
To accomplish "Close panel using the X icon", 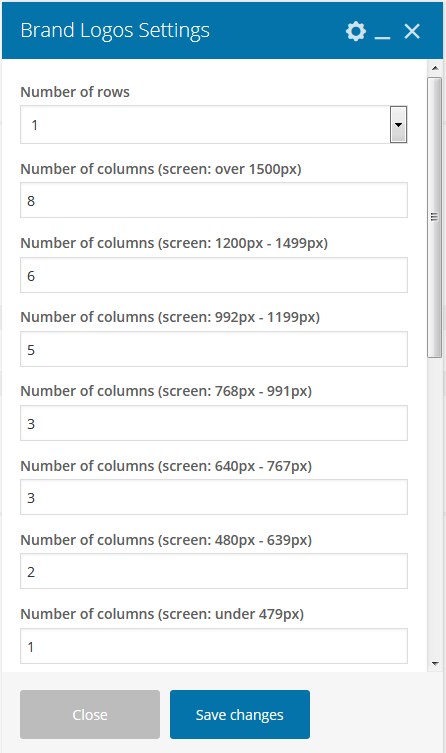I will pos(412,32).
